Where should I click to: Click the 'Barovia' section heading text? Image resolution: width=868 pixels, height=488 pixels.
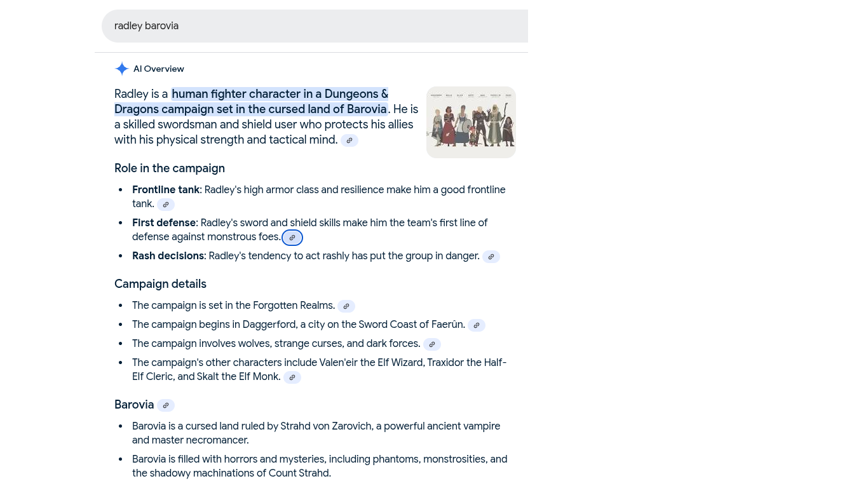[x=134, y=405]
